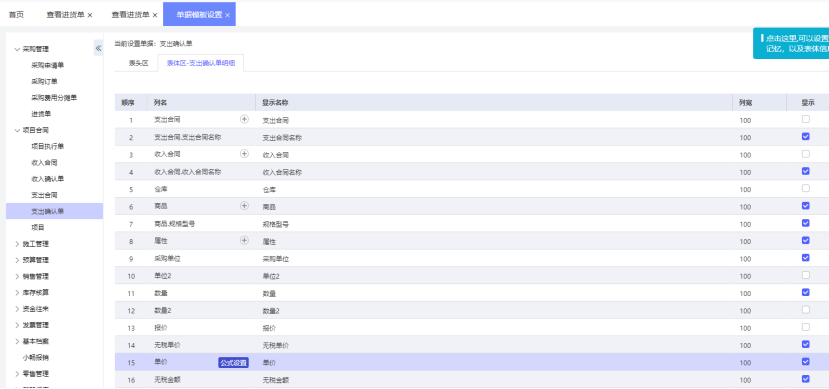Open 采购申请单 in the sidebar
Viewport: 829px width, 389px height.
(48, 66)
